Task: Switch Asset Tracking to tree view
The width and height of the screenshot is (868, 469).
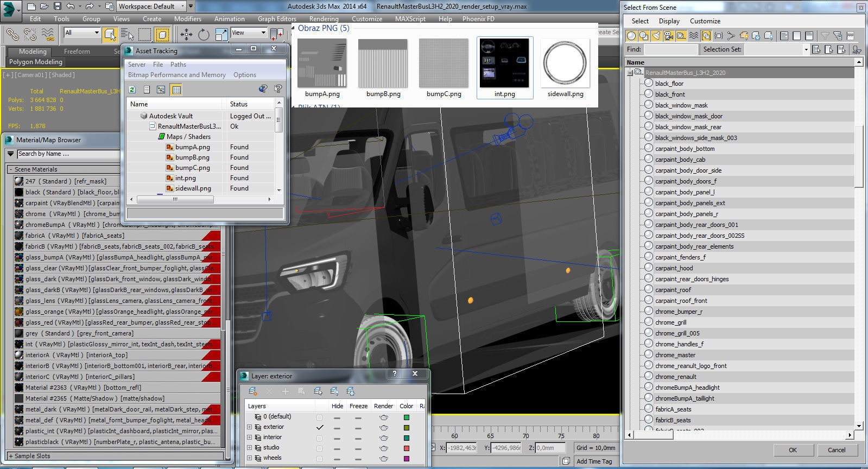Action: 161,90
